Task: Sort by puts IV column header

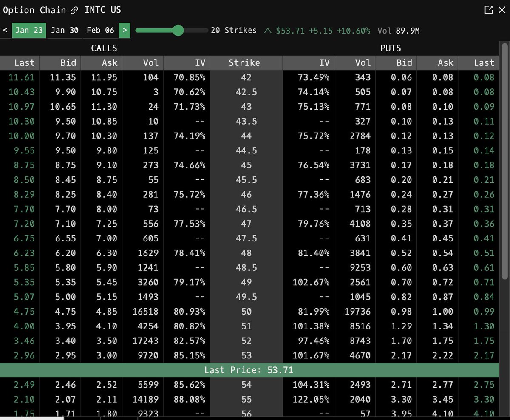Action: tap(308, 63)
